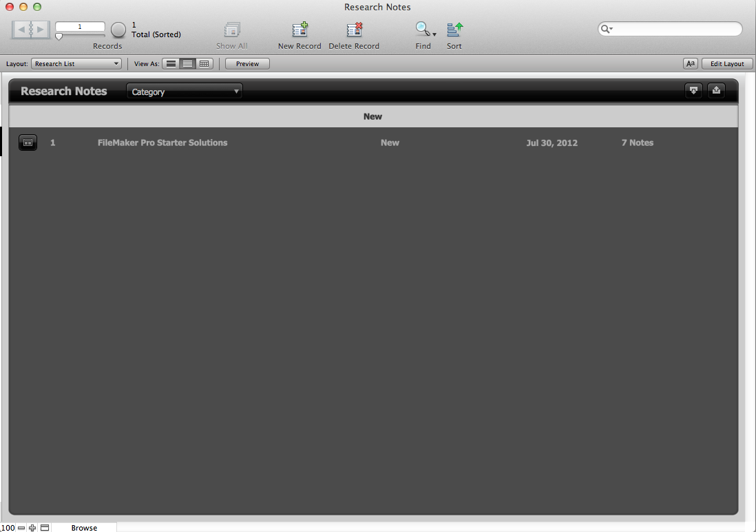Switch to Table view in View As
Image resolution: width=756 pixels, height=532 pixels.
tap(204, 63)
